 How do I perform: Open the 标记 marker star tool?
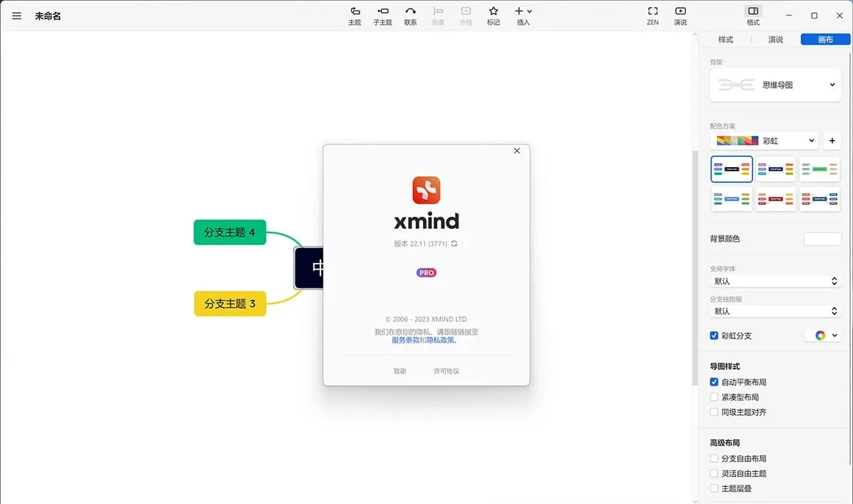click(x=493, y=16)
